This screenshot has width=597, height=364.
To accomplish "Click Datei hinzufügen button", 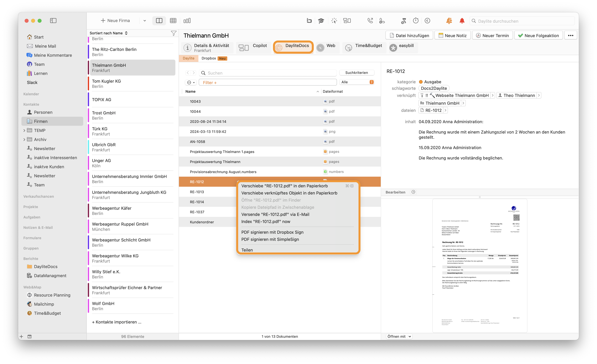I will (409, 36).
